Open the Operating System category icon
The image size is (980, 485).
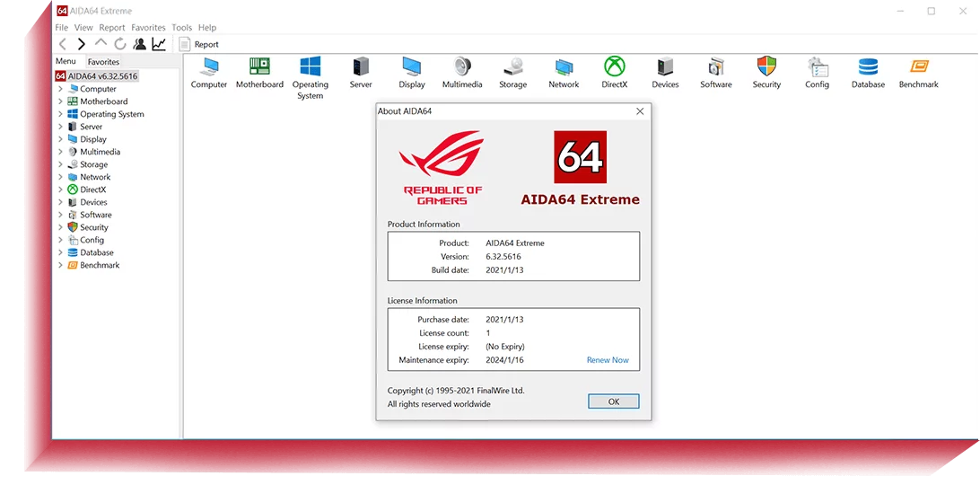pyautogui.click(x=310, y=66)
